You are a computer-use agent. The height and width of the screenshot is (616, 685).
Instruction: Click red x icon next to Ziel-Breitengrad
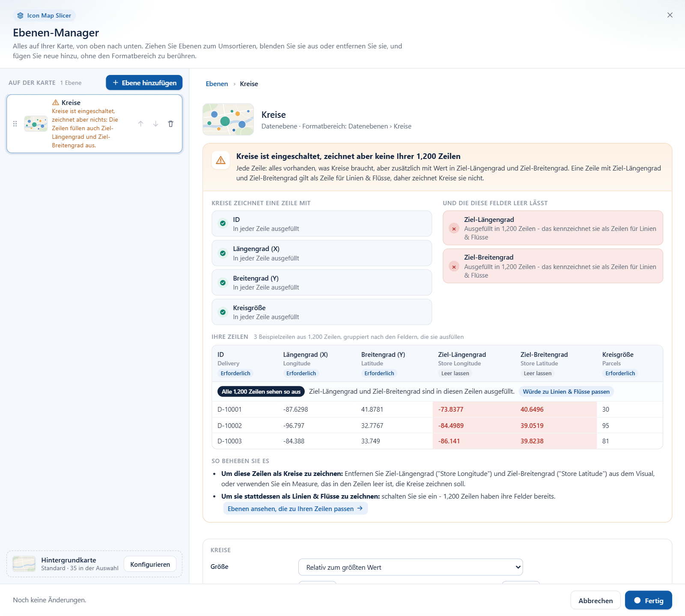tap(454, 267)
